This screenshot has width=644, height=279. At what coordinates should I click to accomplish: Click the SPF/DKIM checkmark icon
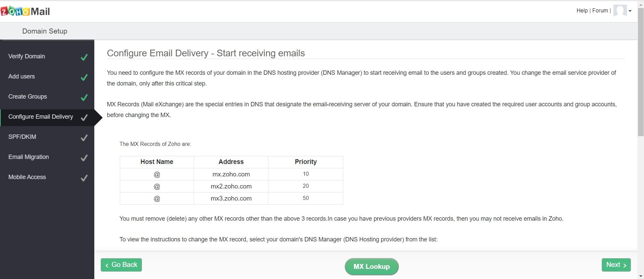(84, 137)
